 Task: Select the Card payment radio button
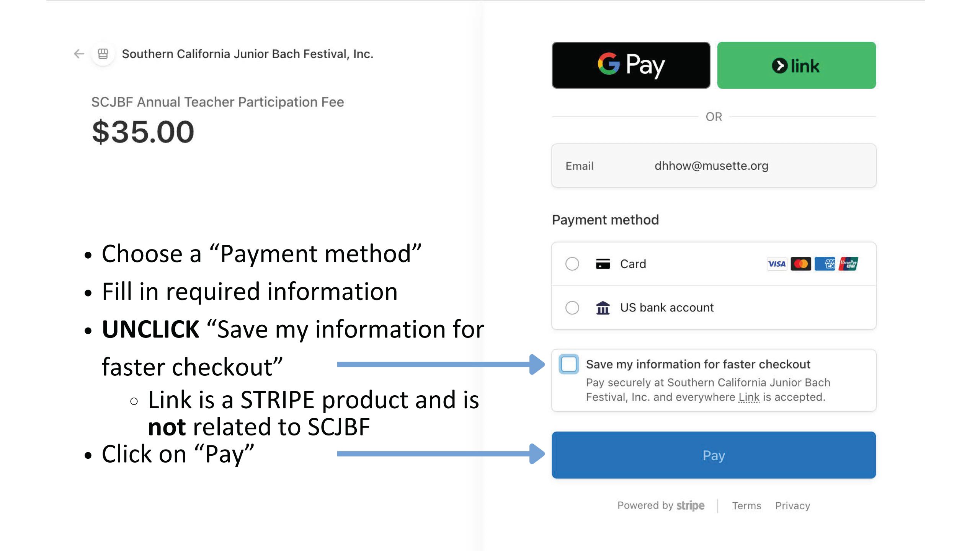(572, 264)
